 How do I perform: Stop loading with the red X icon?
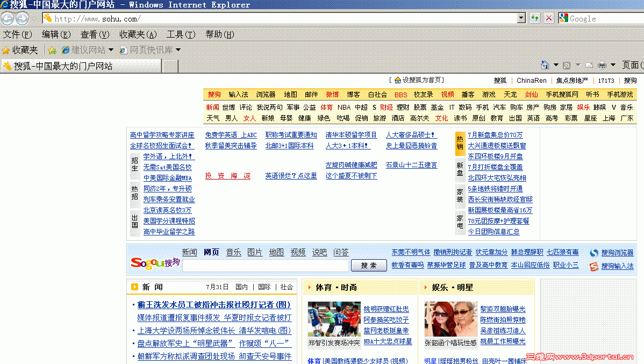click(549, 18)
